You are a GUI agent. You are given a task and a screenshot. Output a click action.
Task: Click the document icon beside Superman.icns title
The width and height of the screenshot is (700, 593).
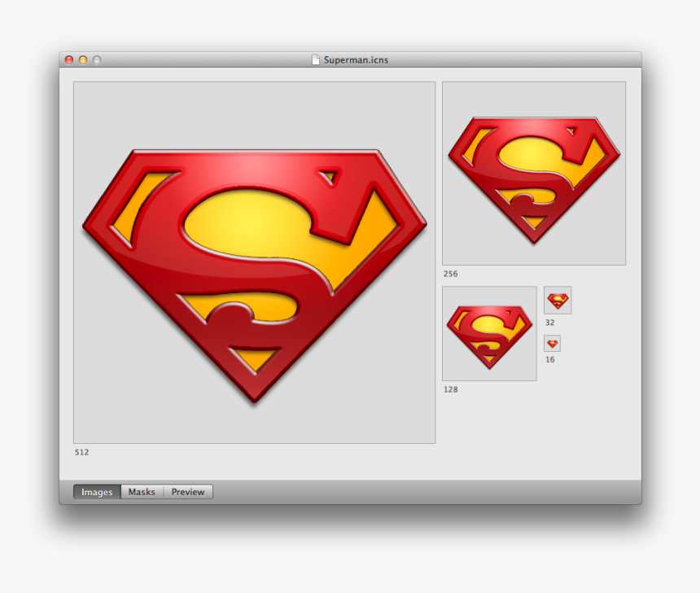tap(316, 59)
